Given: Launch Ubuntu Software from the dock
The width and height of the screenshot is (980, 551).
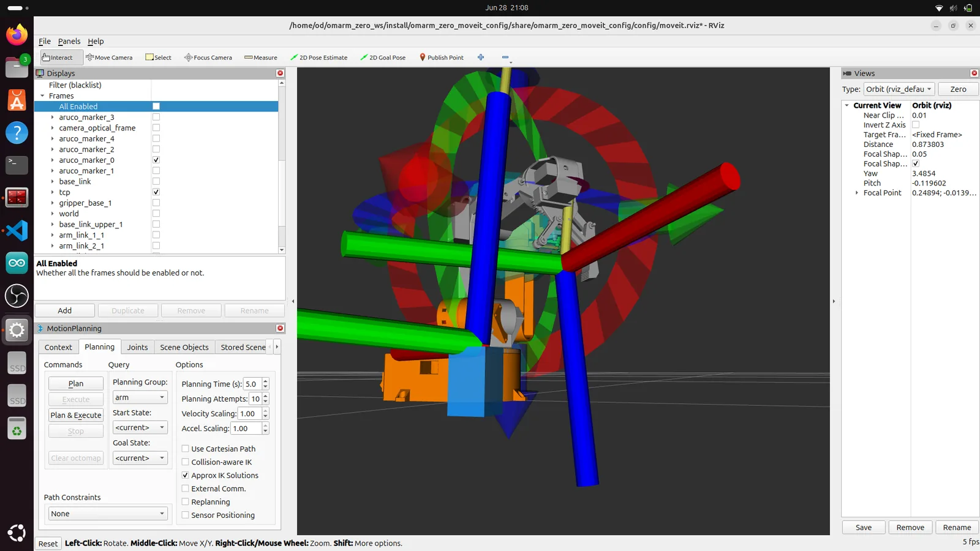Looking at the screenshot, I should [x=17, y=100].
